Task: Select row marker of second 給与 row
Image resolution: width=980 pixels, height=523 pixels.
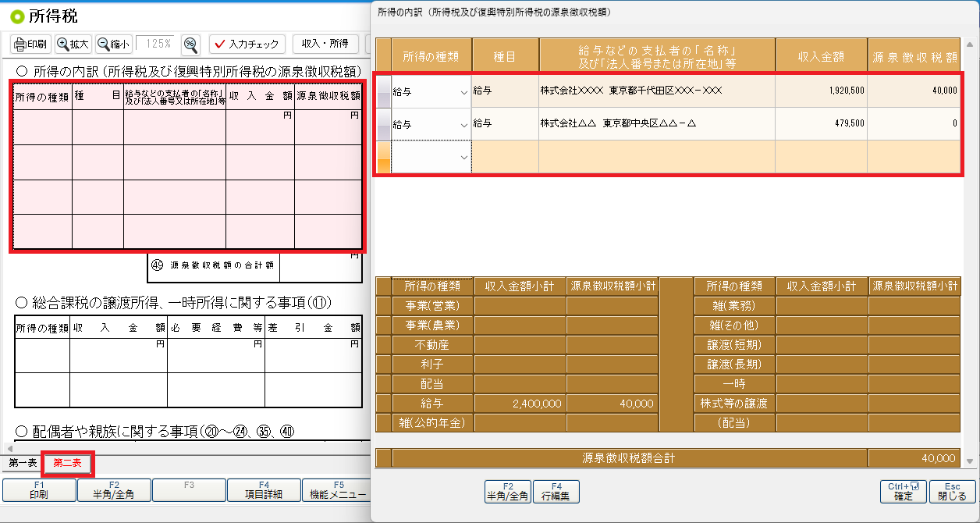Action: click(383, 124)
